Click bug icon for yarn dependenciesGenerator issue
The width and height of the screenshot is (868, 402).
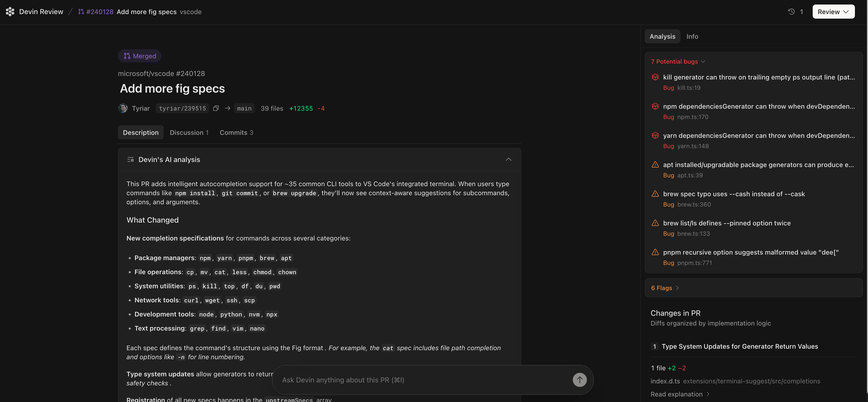click(655, 136)
